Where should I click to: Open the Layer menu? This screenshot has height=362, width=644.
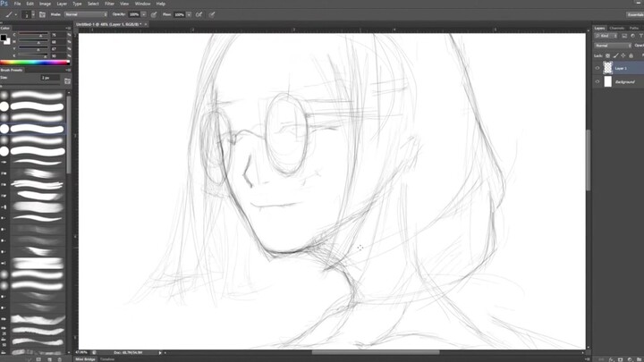(x=62, y=4)
